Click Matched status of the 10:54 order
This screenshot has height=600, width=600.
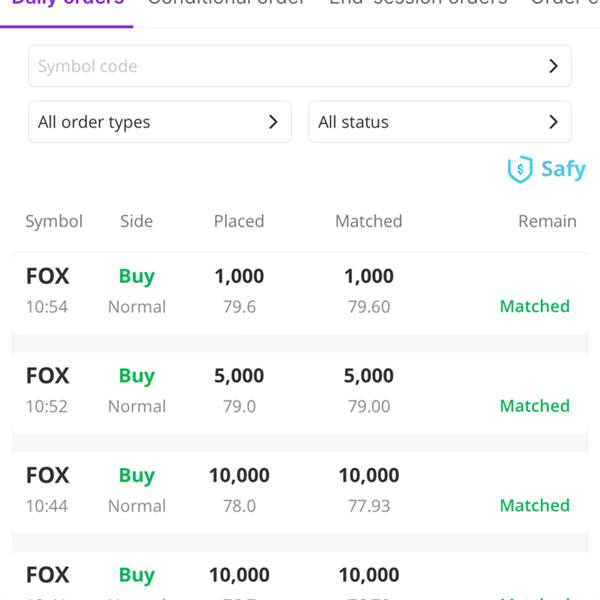[x=534, y=306]
